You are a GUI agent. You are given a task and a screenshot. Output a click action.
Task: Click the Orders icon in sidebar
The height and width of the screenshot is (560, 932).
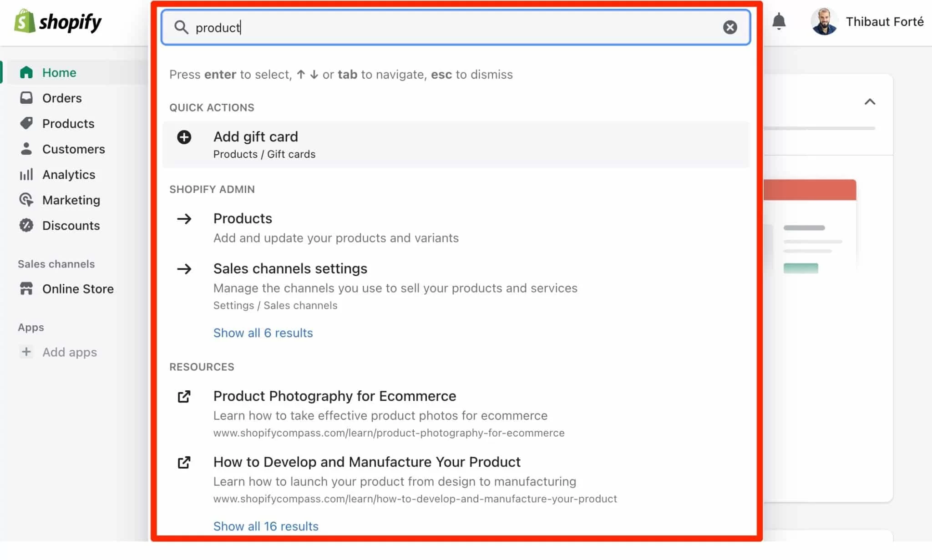(x=27, y=98)
